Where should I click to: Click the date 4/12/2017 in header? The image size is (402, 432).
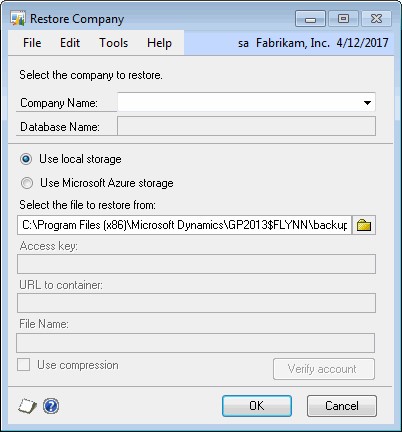tap(362, 43)
